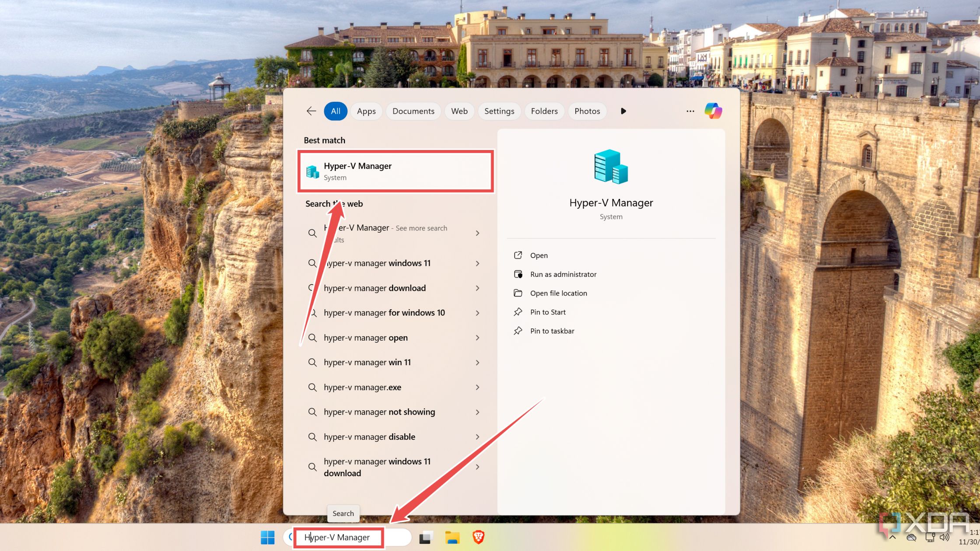This screenshot has width=980, height=551.
Task: Expand 'hyper-v manager for windows 10' chevron
Action: pyautogui.click(x=477, y=313)
